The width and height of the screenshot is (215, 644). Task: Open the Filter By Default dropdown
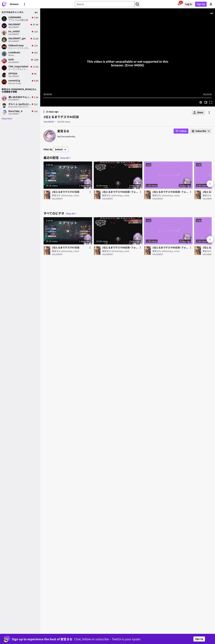tap(61, 149)
